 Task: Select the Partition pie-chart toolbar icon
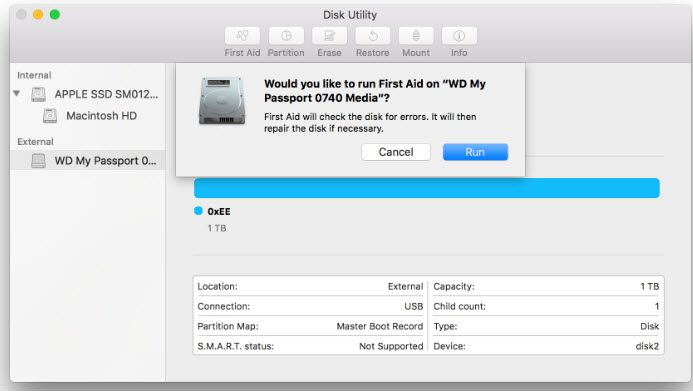286,36
